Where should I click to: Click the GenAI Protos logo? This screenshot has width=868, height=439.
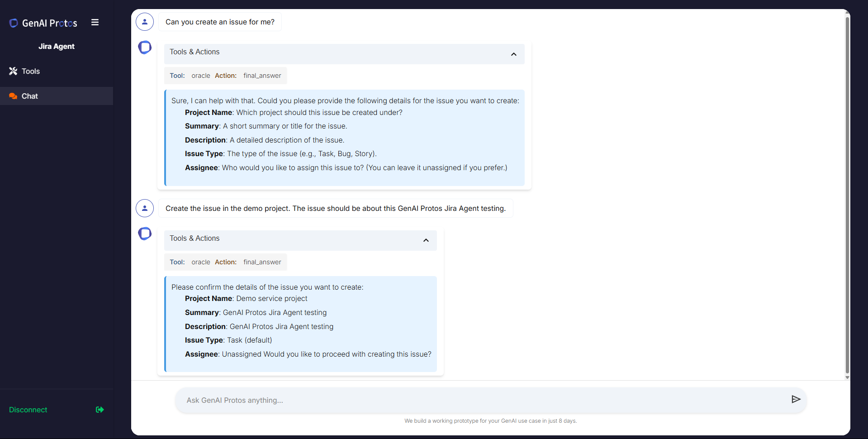click(43, 23)
